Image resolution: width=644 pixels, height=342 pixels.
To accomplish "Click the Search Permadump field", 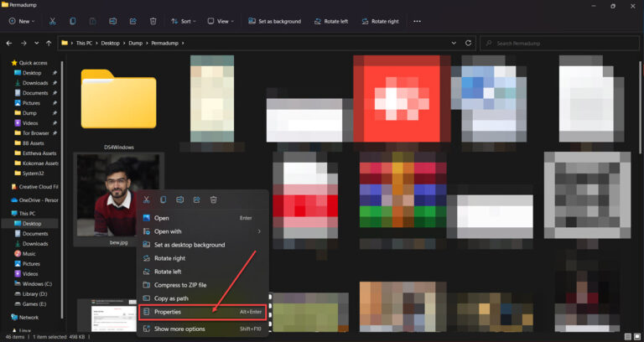I will pyautogui.click(x=558, y=43).
